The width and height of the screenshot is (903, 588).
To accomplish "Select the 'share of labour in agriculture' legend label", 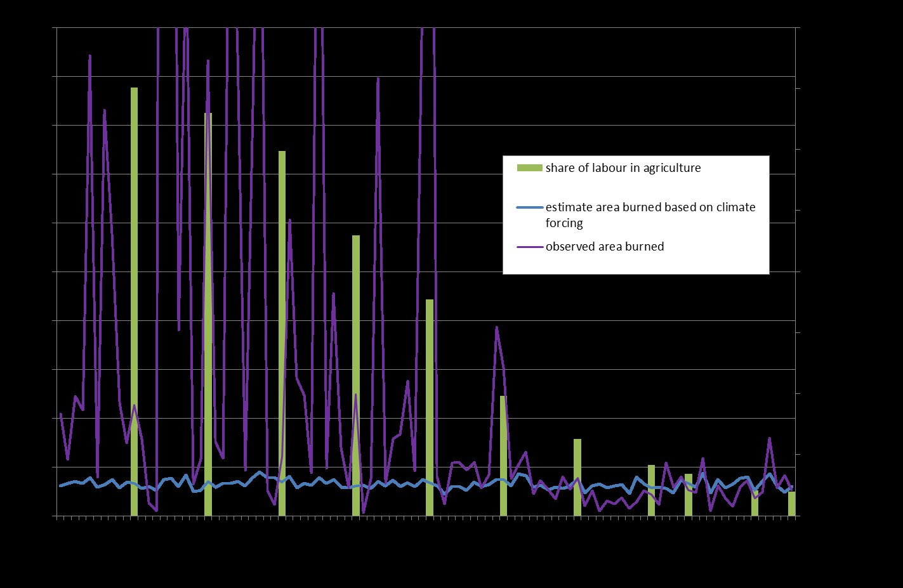I will point(623,168).
